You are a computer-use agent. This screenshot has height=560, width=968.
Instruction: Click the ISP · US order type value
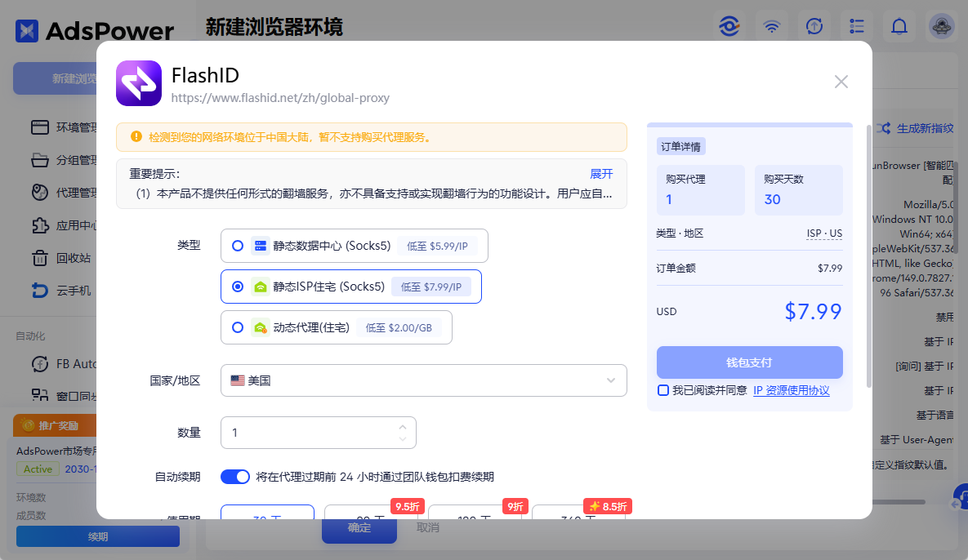coord(824,233)
